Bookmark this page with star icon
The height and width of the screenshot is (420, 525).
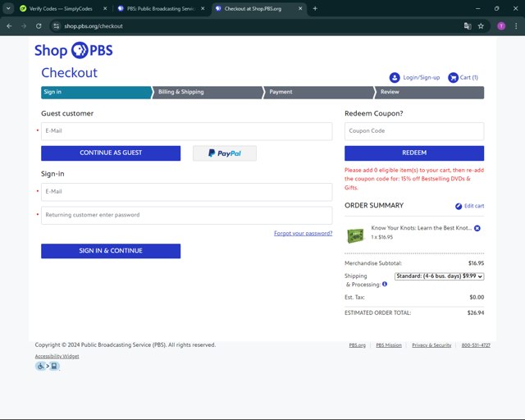[481, 26]
